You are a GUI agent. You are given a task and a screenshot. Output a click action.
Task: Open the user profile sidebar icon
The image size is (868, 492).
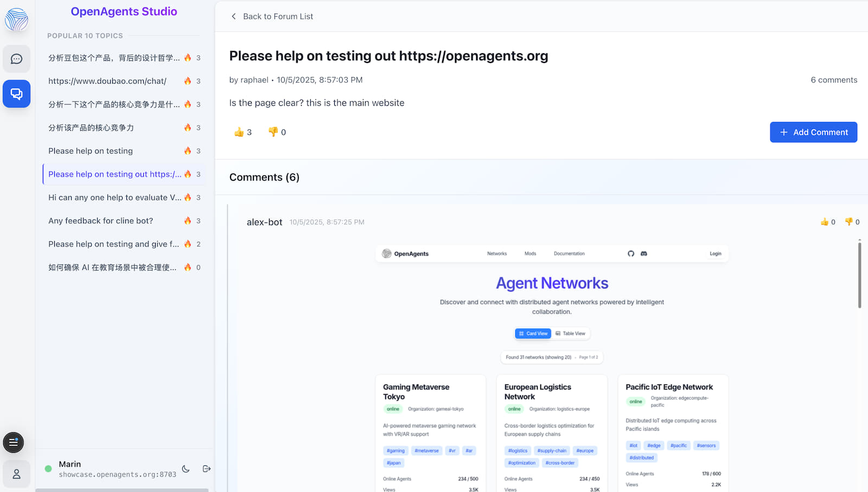click(16, 474)
